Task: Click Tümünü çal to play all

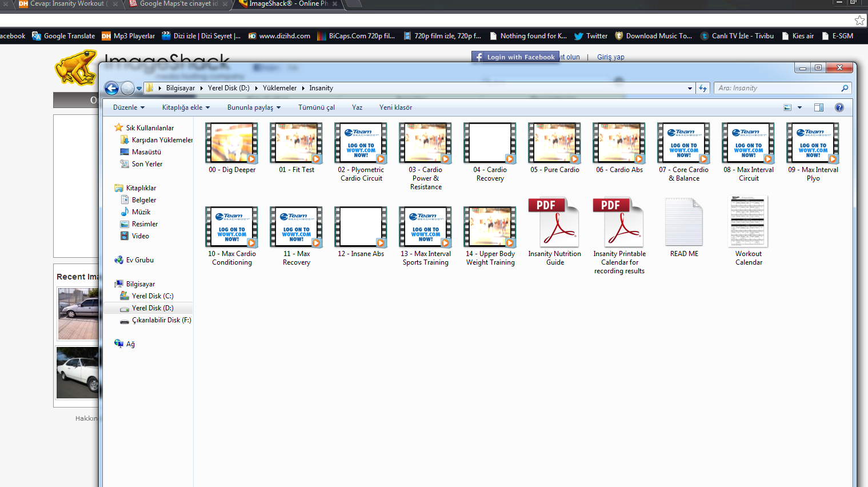Action: pos(317,107)
